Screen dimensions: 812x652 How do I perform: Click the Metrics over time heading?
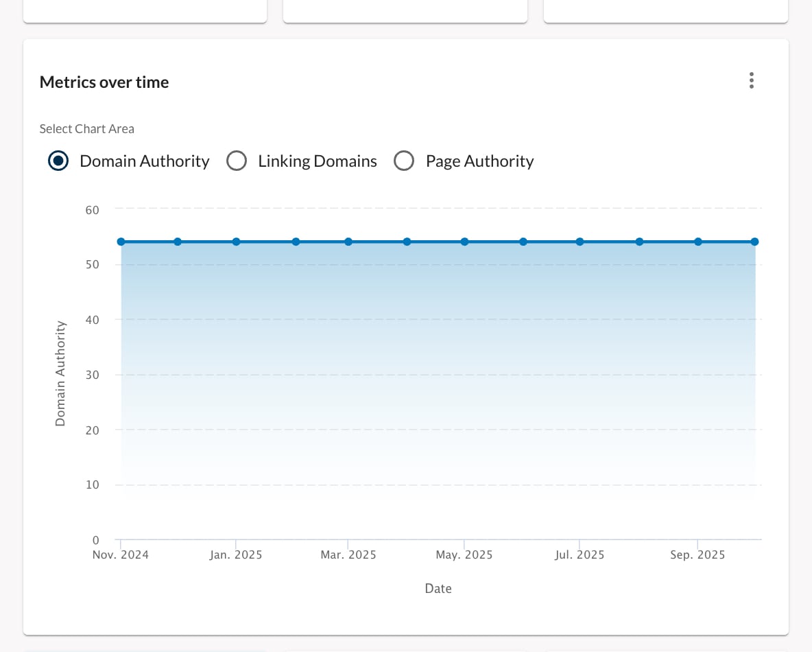point(104,82)
